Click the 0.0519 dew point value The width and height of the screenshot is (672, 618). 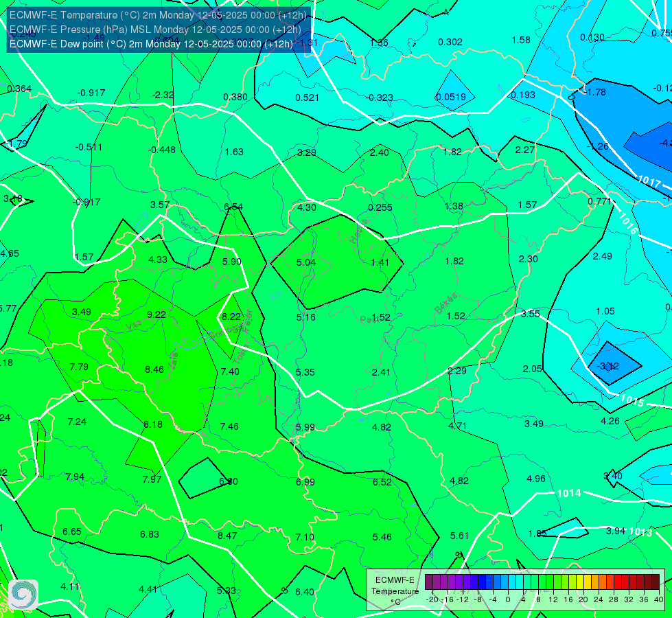coord(450,97)
